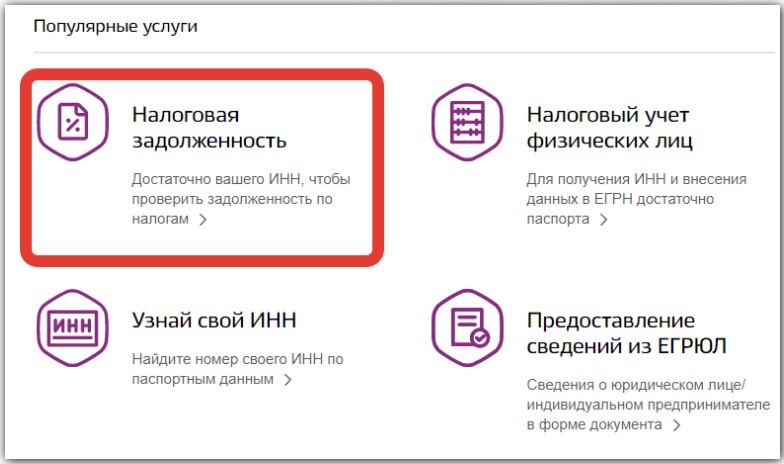This screenshot has height=464, width=784.
Task: Click the chevron after 'паспортным данным'
Action: point(288,380)
